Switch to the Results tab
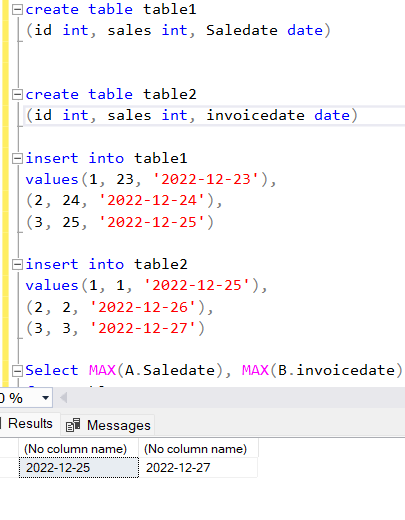The width and height of the screenshot is (405, 520). pyautogui.click(x=29, y=424)
